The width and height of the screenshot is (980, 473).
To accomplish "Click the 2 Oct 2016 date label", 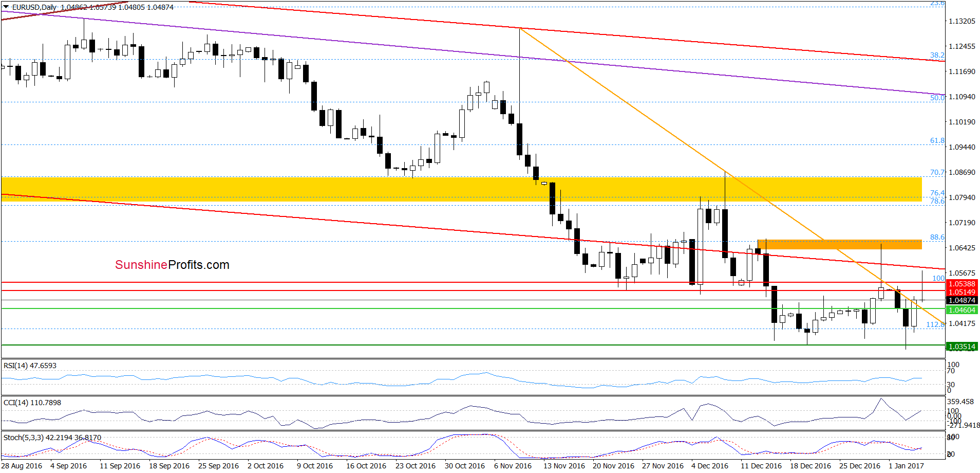I will coord(266,466).
